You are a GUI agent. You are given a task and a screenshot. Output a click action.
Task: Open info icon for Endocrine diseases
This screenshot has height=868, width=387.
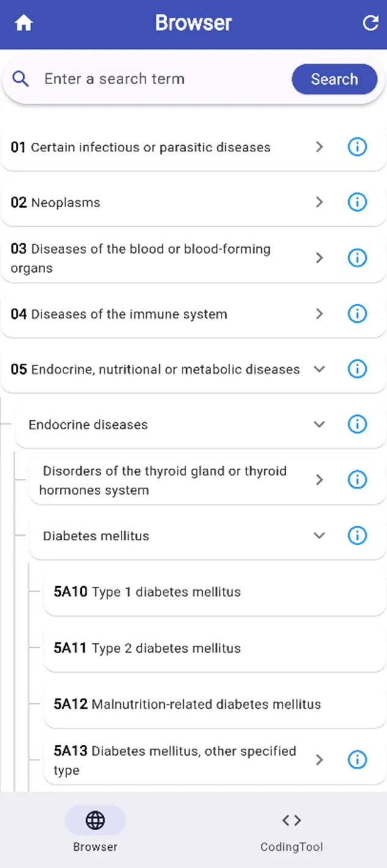tap(357, 424)
